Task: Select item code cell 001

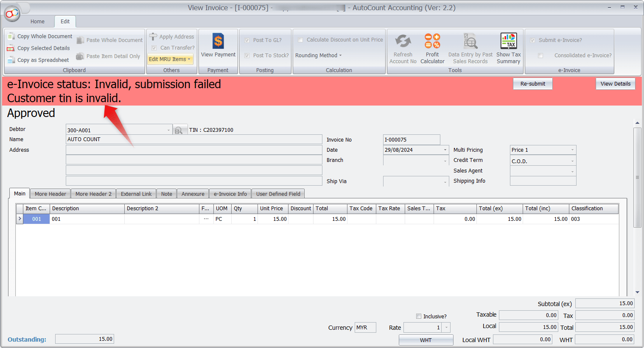Action: click(x=36, y=219)
